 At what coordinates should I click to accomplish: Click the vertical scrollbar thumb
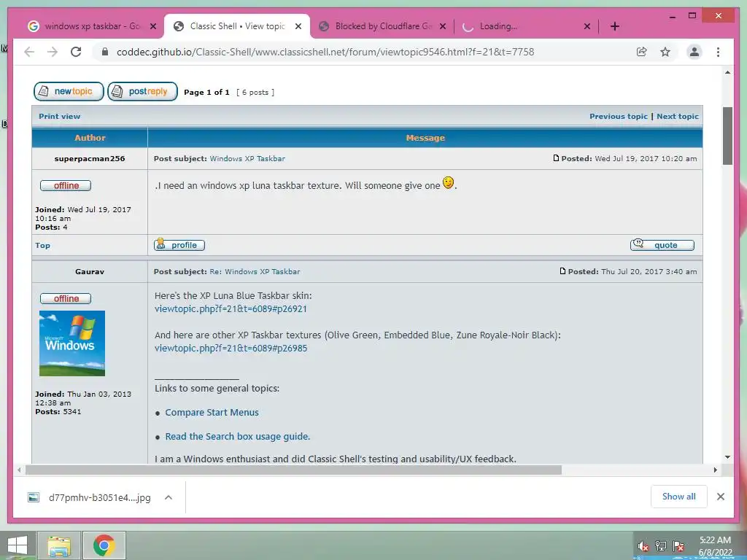pos(727,136)
